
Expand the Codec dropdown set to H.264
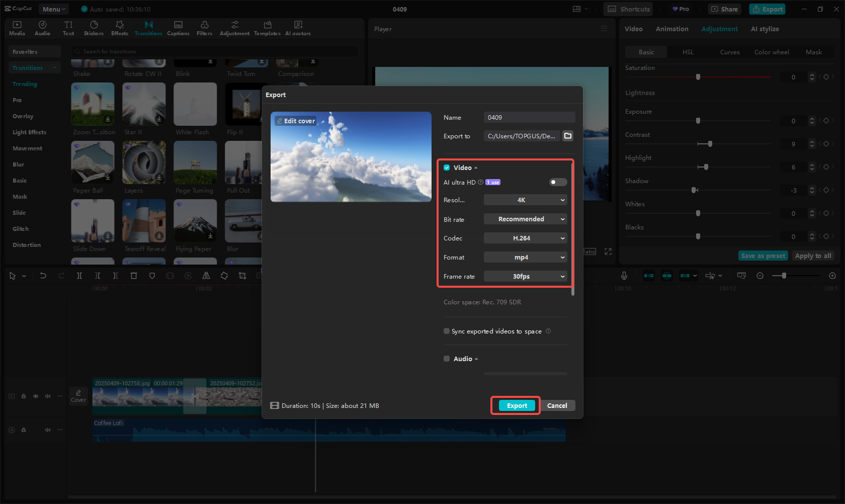525,238
